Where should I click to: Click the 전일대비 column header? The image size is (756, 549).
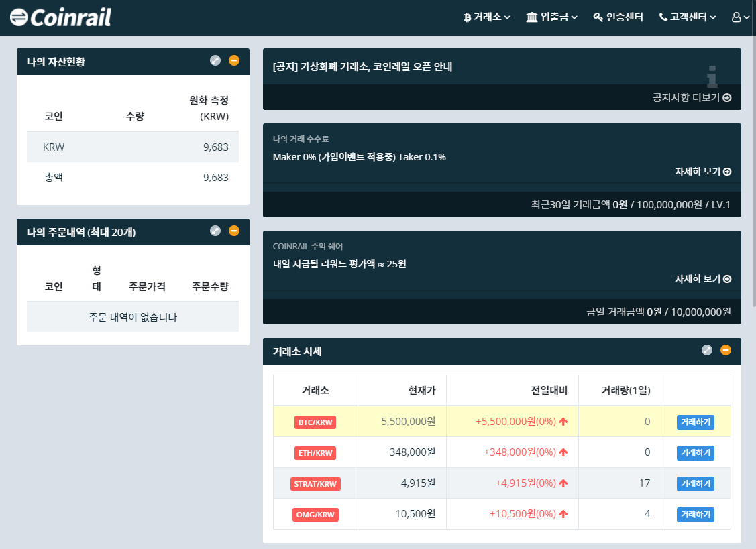click(549, 390)
